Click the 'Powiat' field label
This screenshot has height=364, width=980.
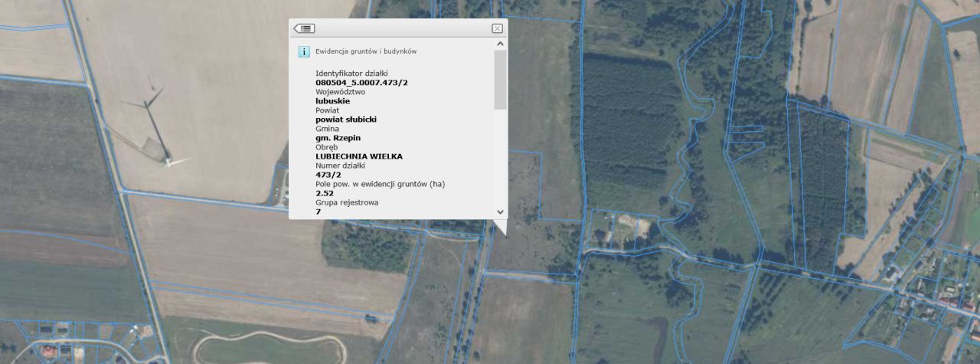coord(327,110)
